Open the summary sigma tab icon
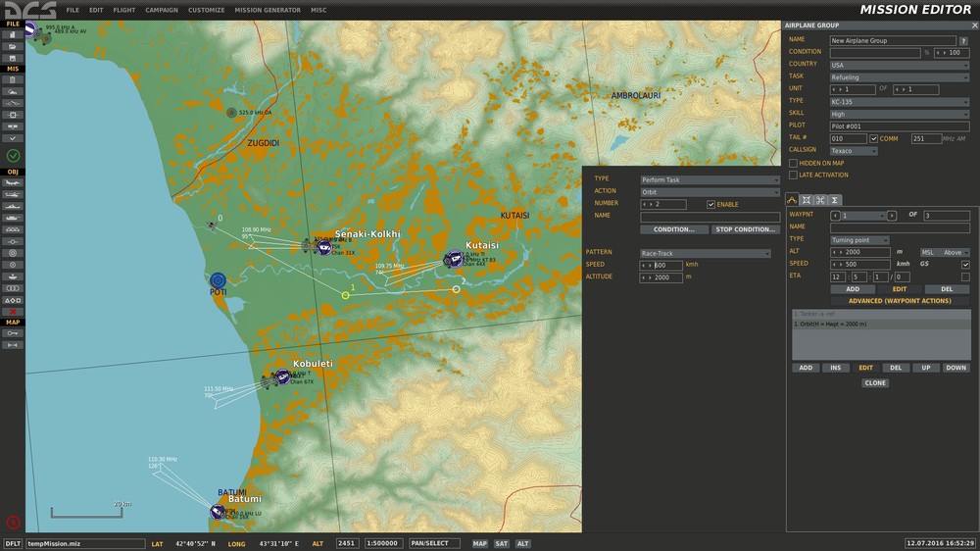Viewport: 980px width, 551px height. pyautogui.click(x=835, y=200)
